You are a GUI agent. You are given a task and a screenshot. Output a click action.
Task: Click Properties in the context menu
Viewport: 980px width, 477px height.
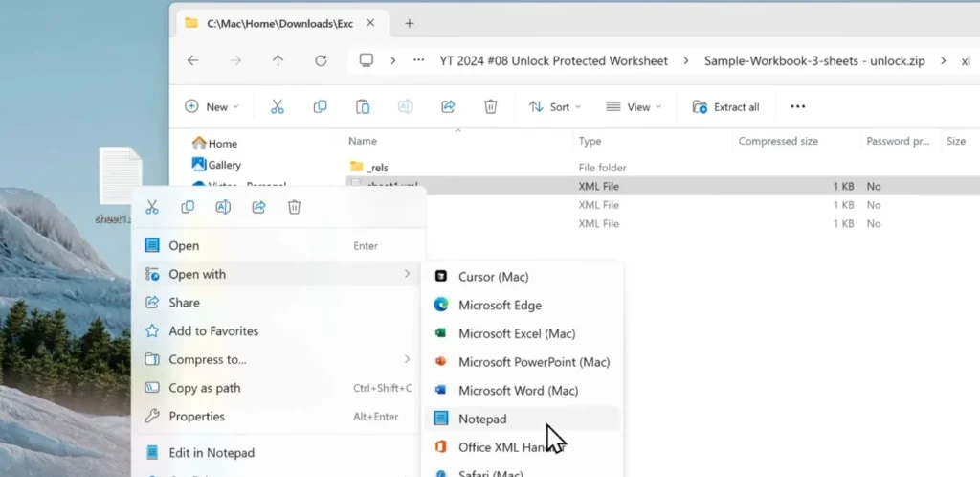[278, 417]
